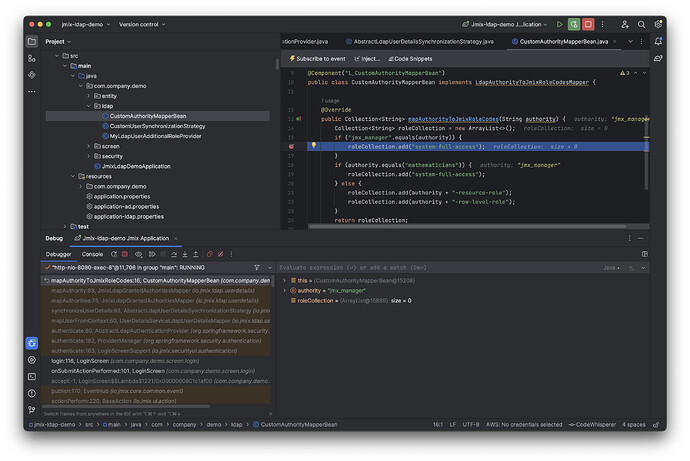Click Evaluate expression input field
690x461 pixels.
click(x=440, y=267)
